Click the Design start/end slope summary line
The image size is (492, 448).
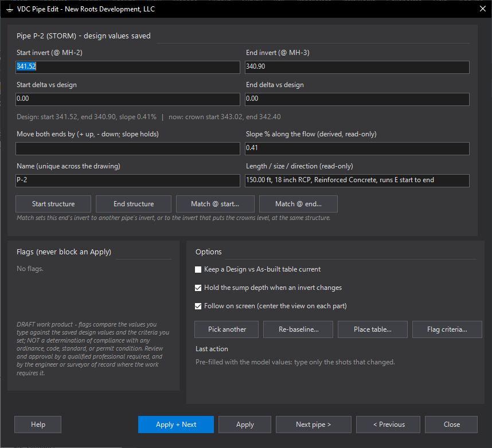click(x=149, y=117)
